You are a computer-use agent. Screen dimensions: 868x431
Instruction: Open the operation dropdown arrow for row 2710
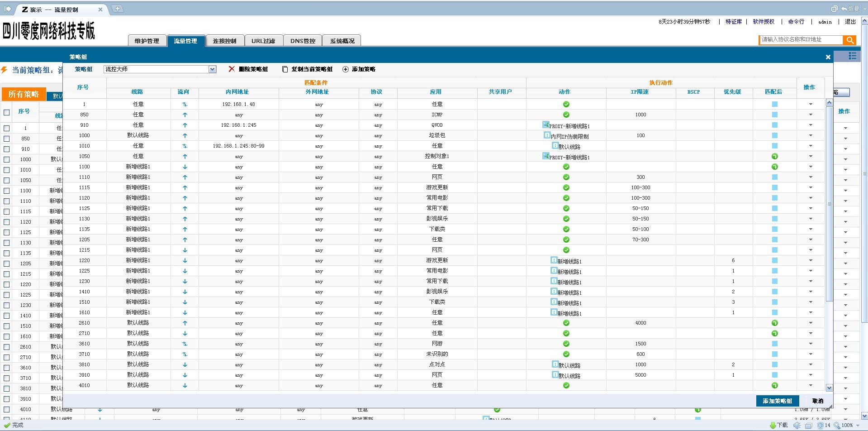pyautogui.click(x=811, y=333)
